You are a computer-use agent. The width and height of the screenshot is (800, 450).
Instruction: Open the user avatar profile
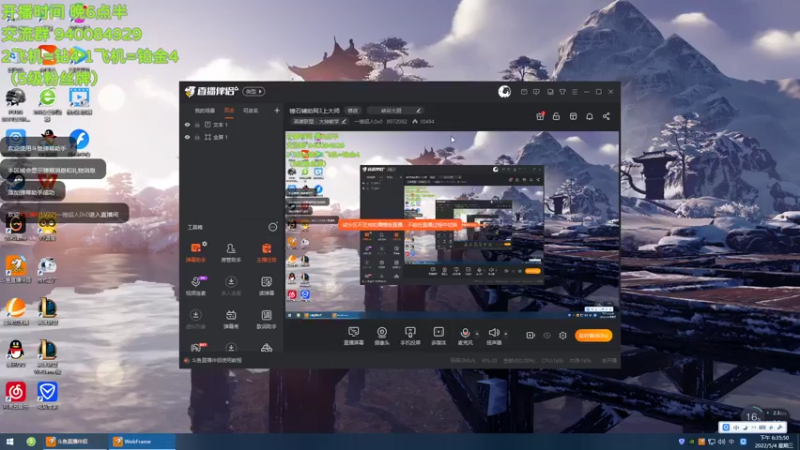pyautogui.click(x=505, y=91)
